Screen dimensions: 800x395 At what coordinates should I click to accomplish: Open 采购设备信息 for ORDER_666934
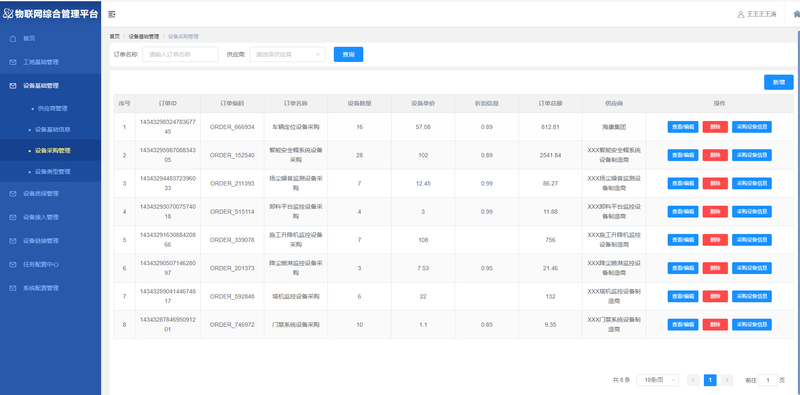point(752,127)
